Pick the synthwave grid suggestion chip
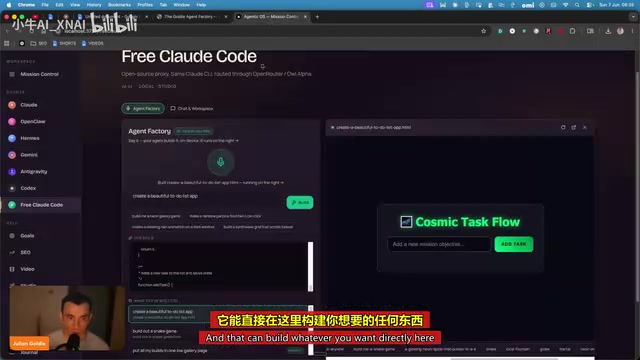This screenshot has width=640, height=360. click(258, 227)
